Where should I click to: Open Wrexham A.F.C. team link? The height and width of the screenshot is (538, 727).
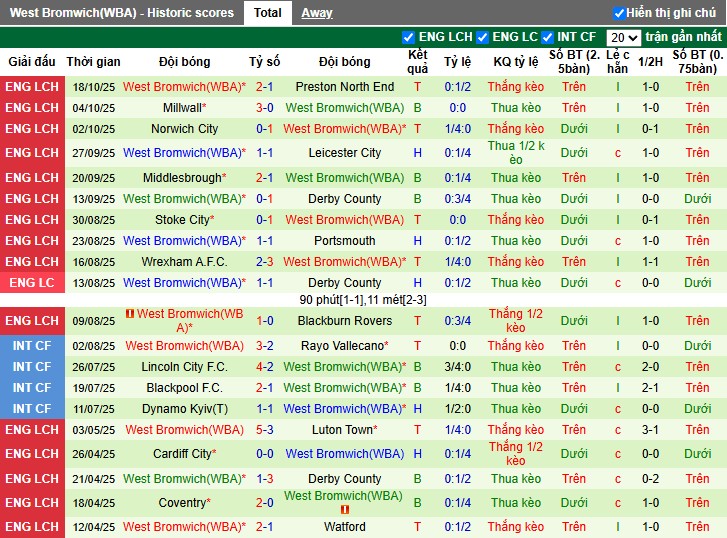[x=185, y=262]
